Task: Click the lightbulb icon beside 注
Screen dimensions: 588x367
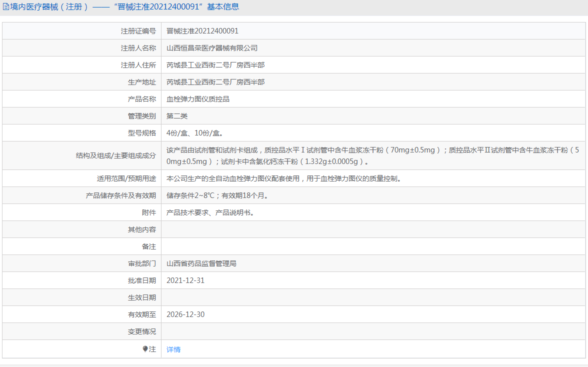Action: pyautogui.click(x=145, y=349)
